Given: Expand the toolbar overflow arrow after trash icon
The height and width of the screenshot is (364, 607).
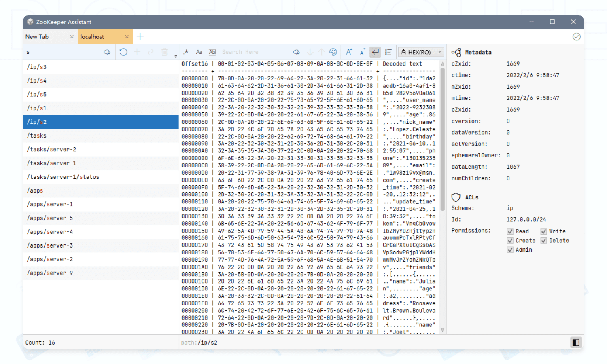Looking at the screenshot, I should coord(176,56).
